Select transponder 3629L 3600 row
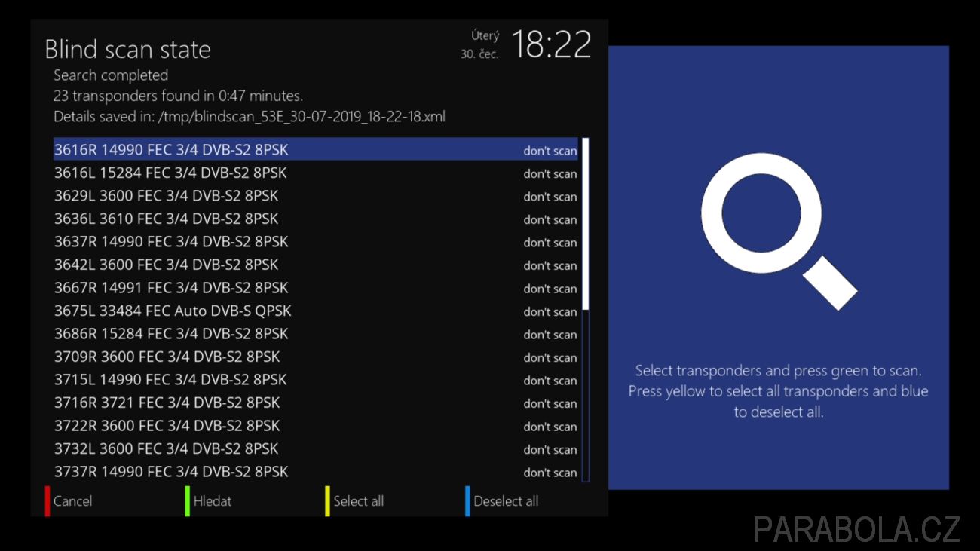 pyautogui.click(x=316, y=196)
